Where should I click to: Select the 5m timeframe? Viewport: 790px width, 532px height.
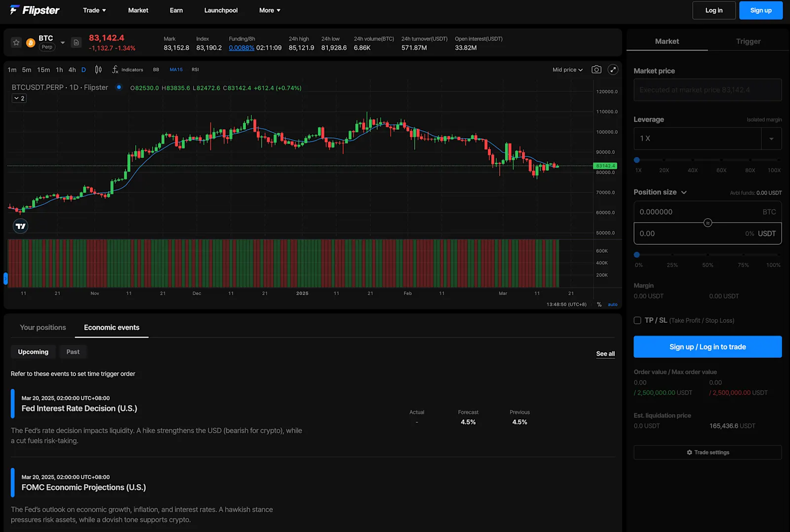coord(27,70)
